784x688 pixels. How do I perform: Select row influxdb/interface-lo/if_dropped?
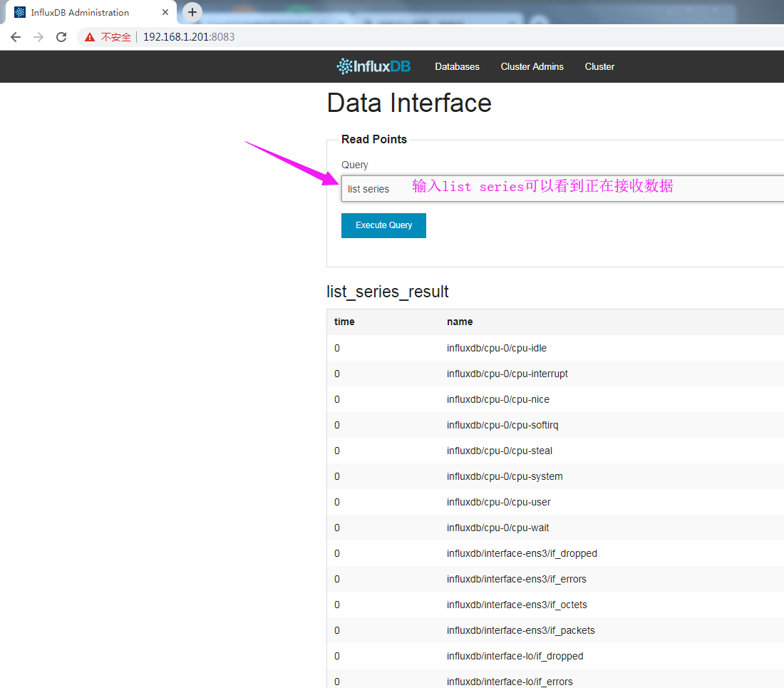point(555,656)
